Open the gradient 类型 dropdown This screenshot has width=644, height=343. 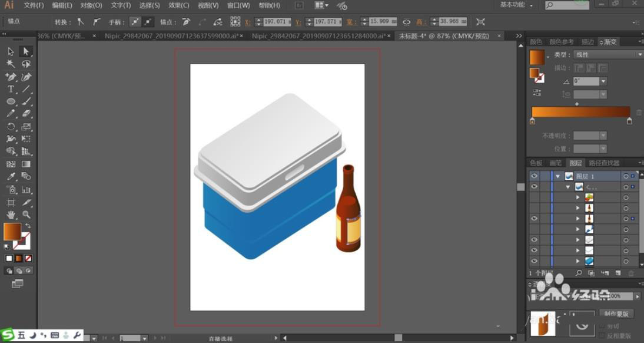pyautogui.click(x=639, y=55)
